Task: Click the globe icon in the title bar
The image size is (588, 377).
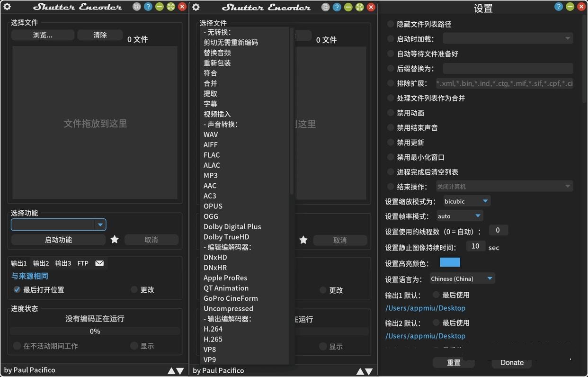Action: click(136, 7)
